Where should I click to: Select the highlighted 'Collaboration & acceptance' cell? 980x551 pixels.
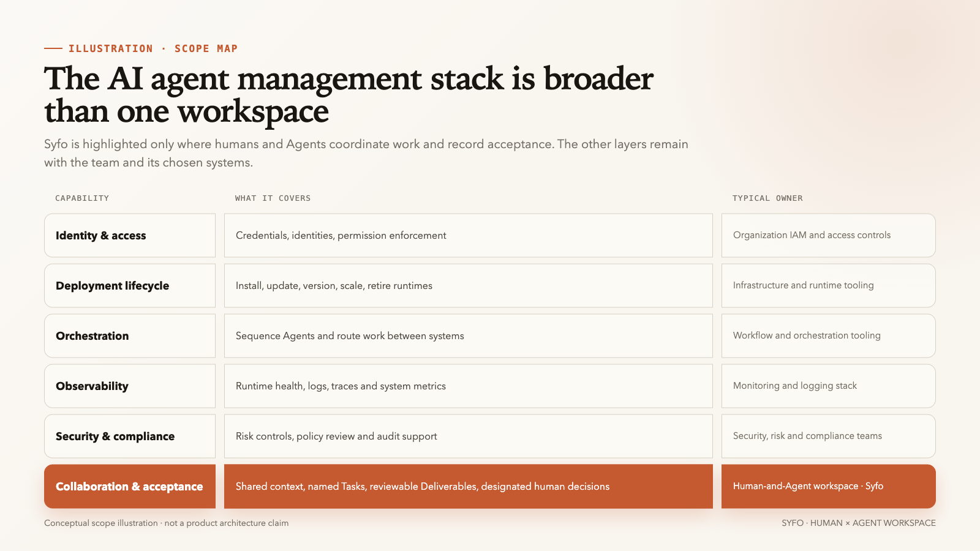point(130,486)
